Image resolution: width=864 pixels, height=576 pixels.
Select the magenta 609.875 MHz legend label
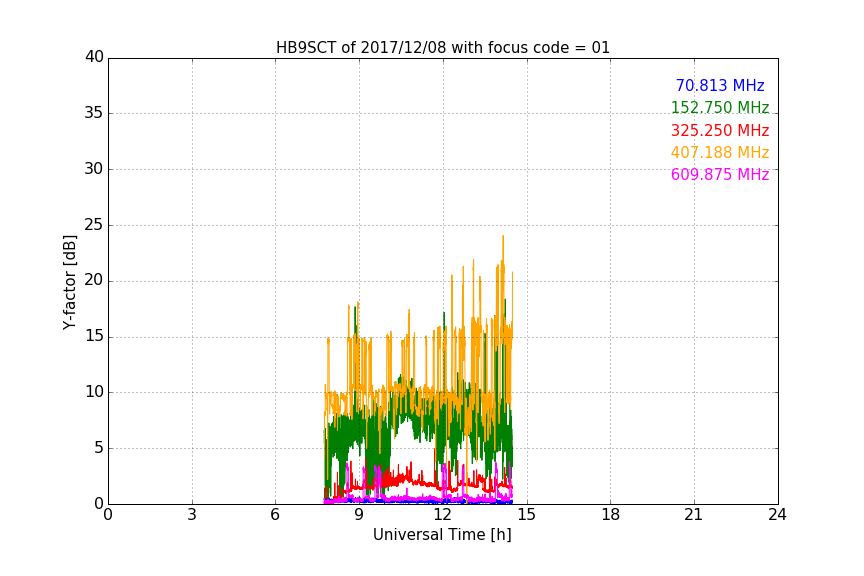click(x=720, y=175)
